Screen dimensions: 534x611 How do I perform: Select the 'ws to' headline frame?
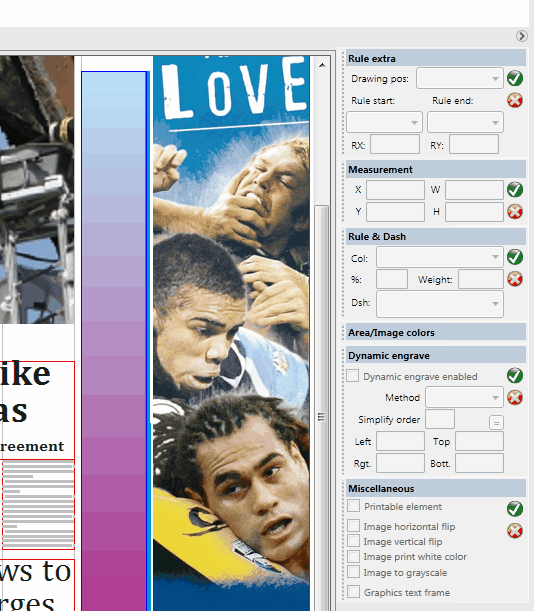(x=37, y=585)
